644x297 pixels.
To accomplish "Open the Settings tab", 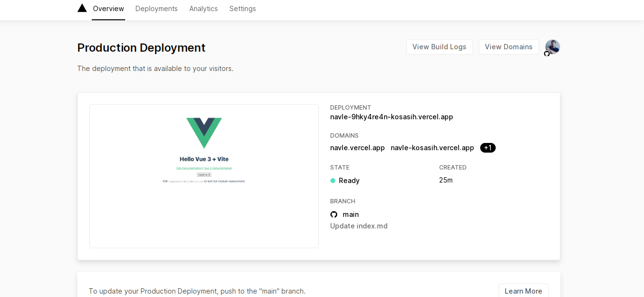I will tap(243, 9).
